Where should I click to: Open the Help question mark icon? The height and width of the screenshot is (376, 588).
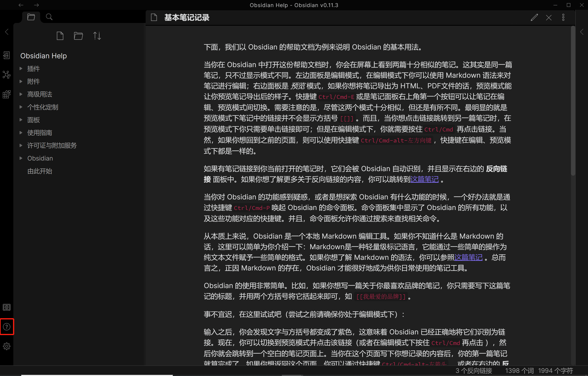pos(7,327)
